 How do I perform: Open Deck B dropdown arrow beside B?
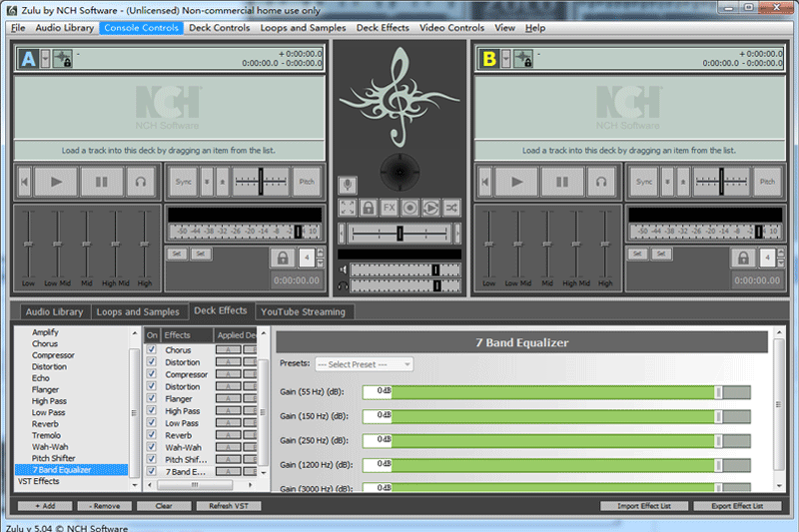[x=506, y=59]
